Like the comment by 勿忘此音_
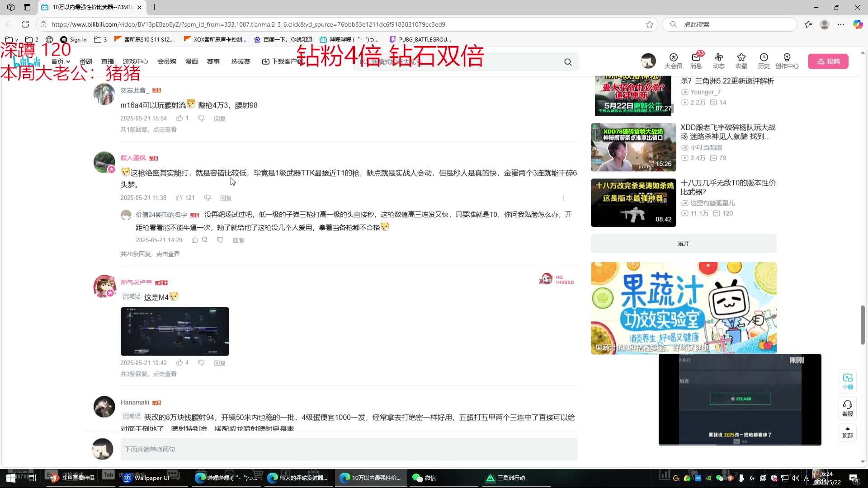 click(179, 118)
